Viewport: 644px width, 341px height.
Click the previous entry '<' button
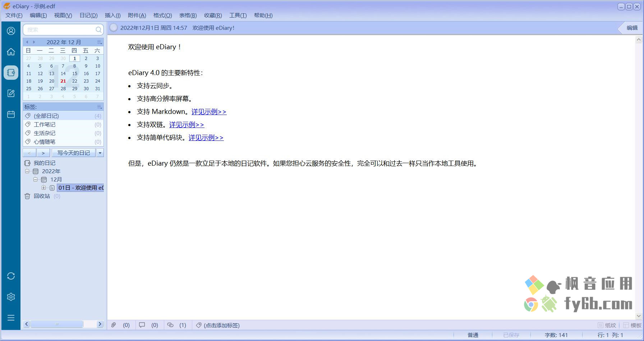tap(29, 153)
